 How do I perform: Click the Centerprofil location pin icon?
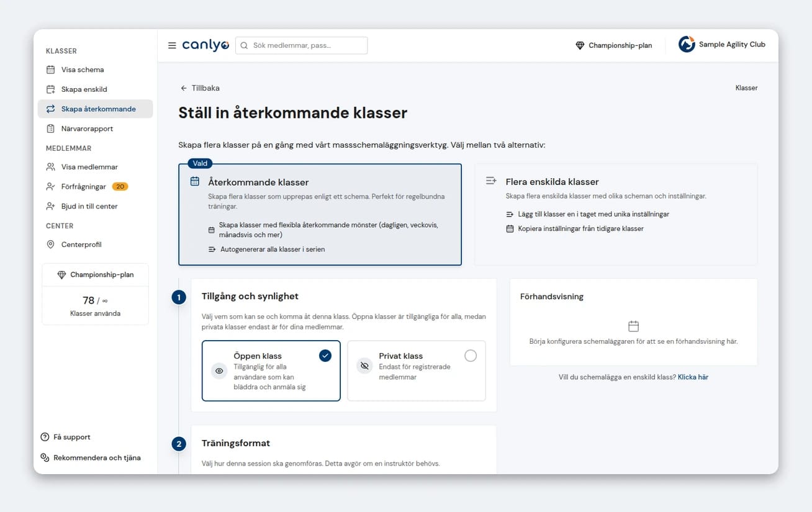[x=51, y=245]
